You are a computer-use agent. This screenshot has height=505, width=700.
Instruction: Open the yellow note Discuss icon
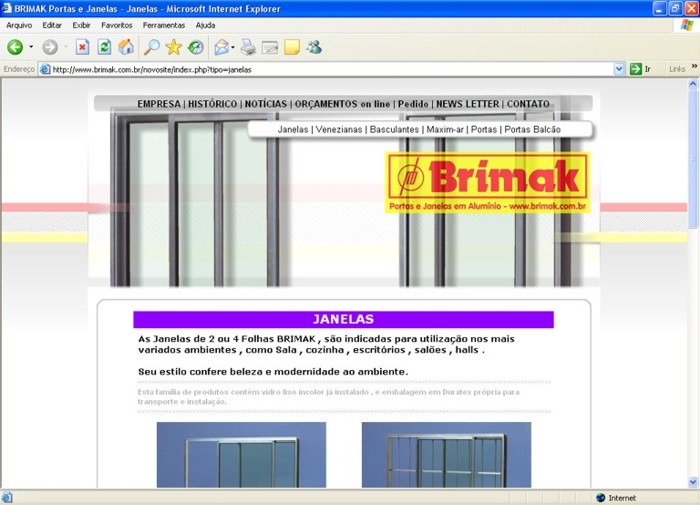point(292,47)
